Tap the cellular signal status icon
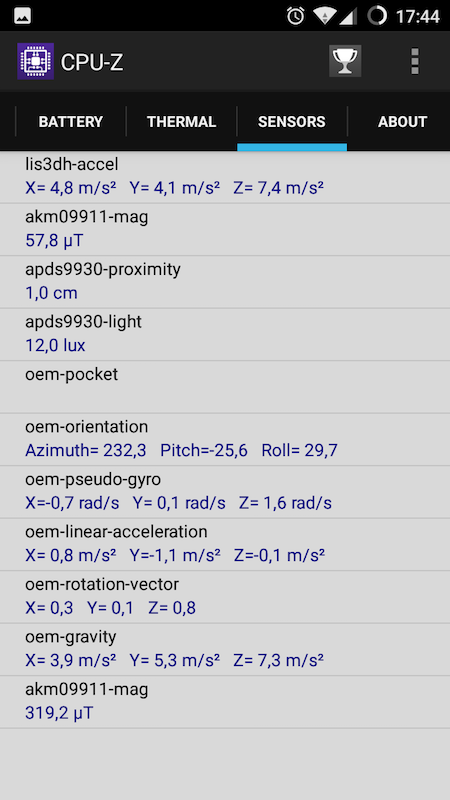This screenshot has height=800, width=450. point(348,16)
